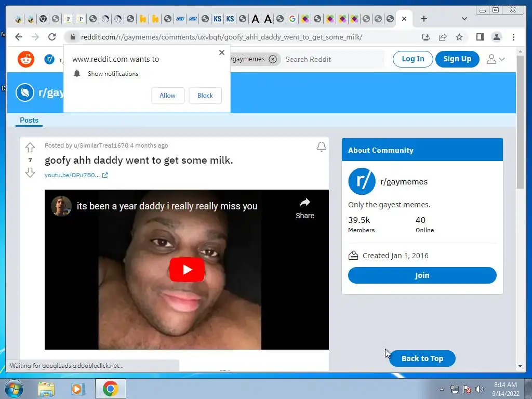Click 'Created Jan 1, 2016' text
532x399 pixels.
[x=395, y=256]
